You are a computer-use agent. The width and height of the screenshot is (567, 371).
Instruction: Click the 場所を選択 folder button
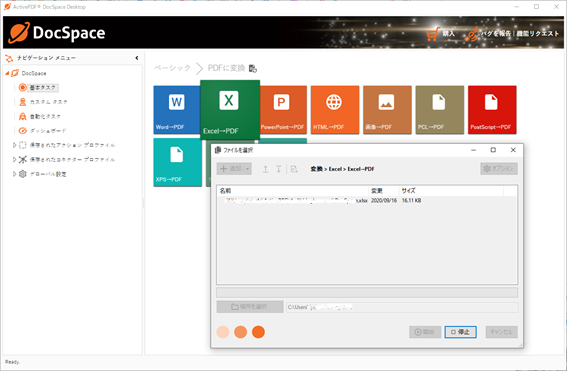(250, 307)
